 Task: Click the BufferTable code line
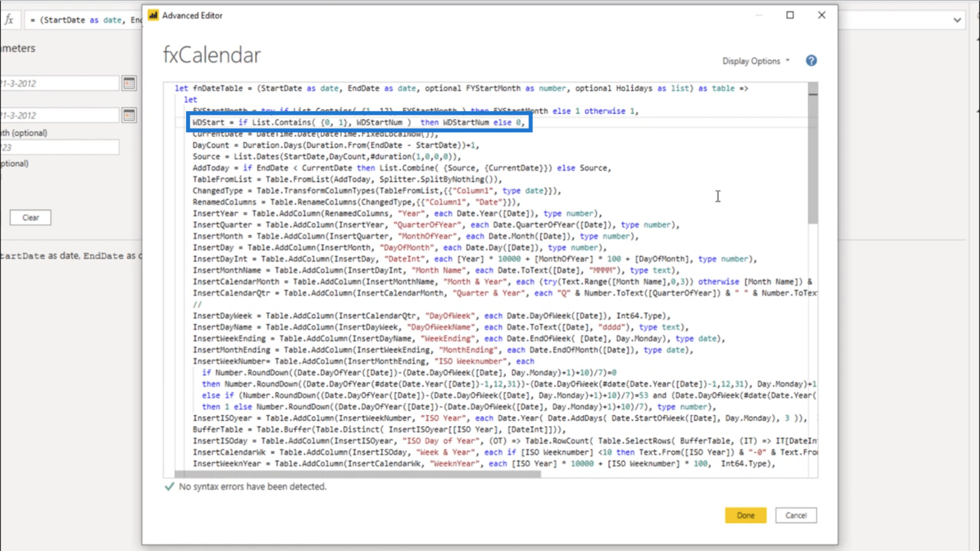[380, 429]
